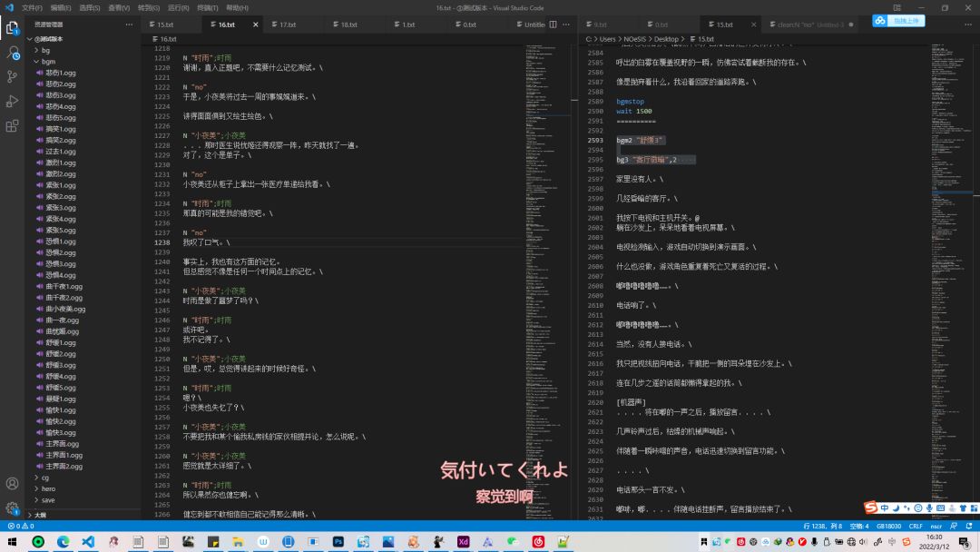
Task: Expand the save folder in explorer
Action: [x=48, y=499]
